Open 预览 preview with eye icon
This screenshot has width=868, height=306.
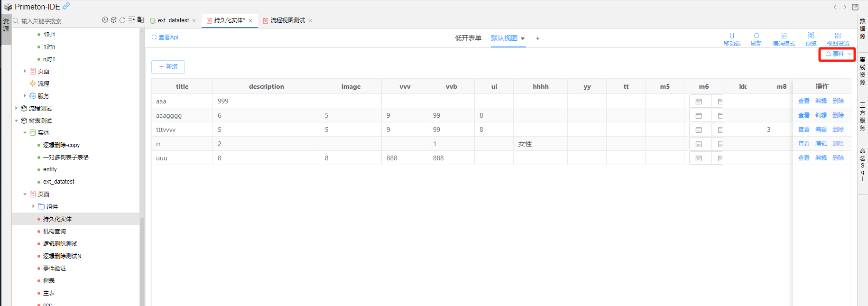tap(811, 39)
